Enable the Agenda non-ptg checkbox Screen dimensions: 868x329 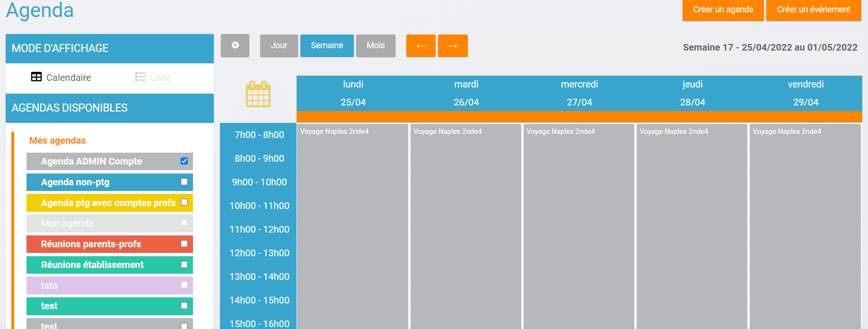pos(184,182)
